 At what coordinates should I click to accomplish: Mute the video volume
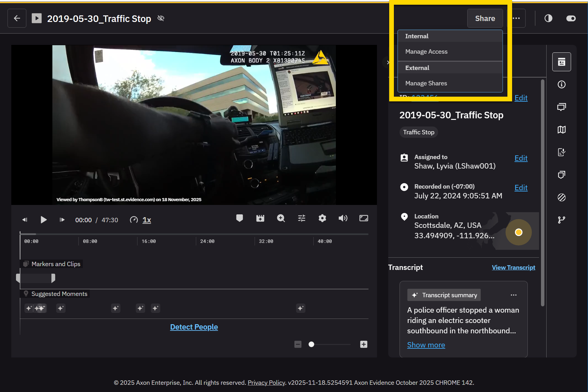coord(343,218)
